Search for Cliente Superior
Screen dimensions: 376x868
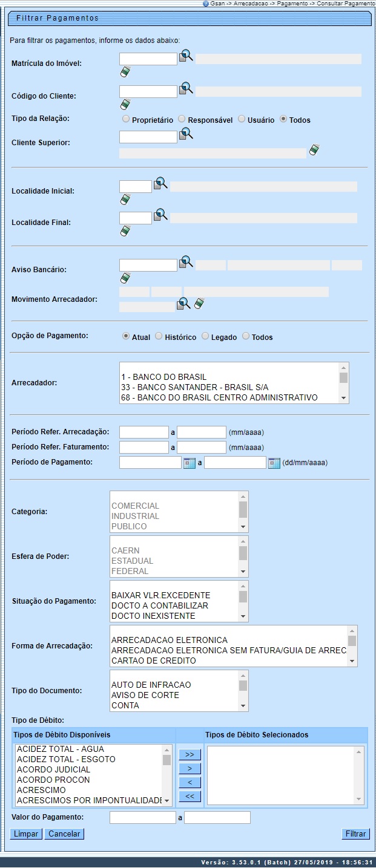click(186, 135)
